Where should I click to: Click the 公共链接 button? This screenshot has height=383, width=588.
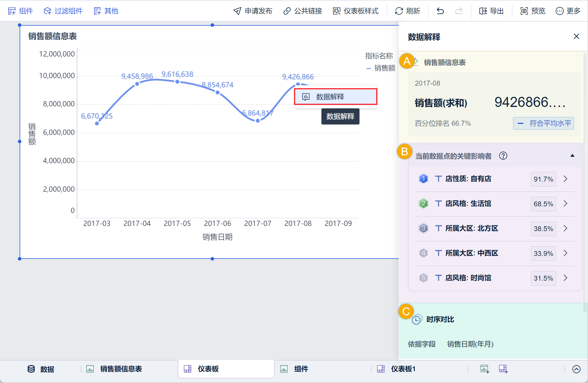point(303,11)
